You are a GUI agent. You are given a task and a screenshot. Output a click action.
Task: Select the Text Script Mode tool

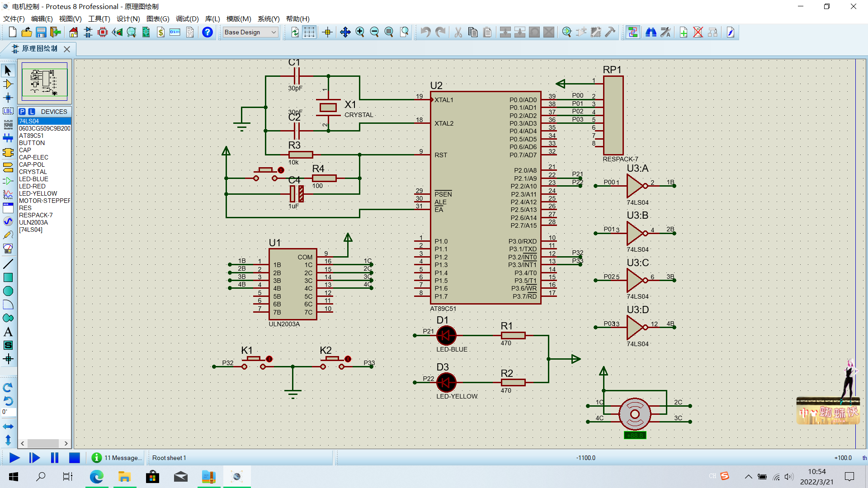click(8, 125)
